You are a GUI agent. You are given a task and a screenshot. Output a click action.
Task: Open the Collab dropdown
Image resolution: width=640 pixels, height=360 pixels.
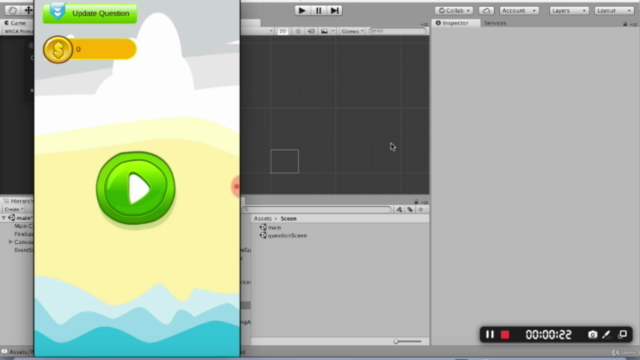click(454, 11)
